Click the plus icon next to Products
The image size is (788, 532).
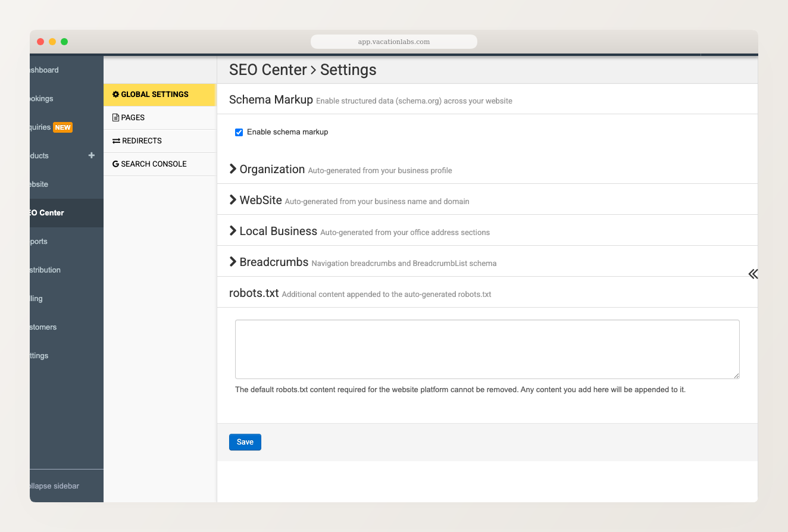coord(92,155)
